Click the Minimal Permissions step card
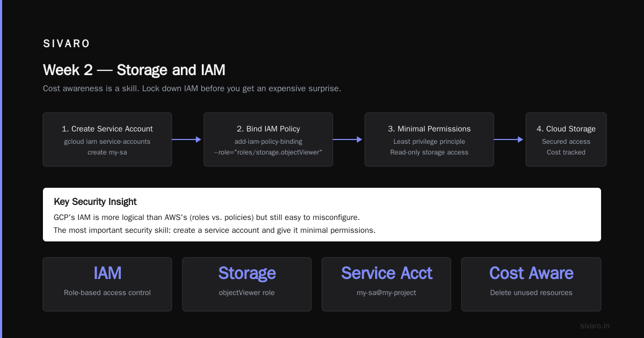This screenshot has width=644, height=338. [x=429, y=139]
